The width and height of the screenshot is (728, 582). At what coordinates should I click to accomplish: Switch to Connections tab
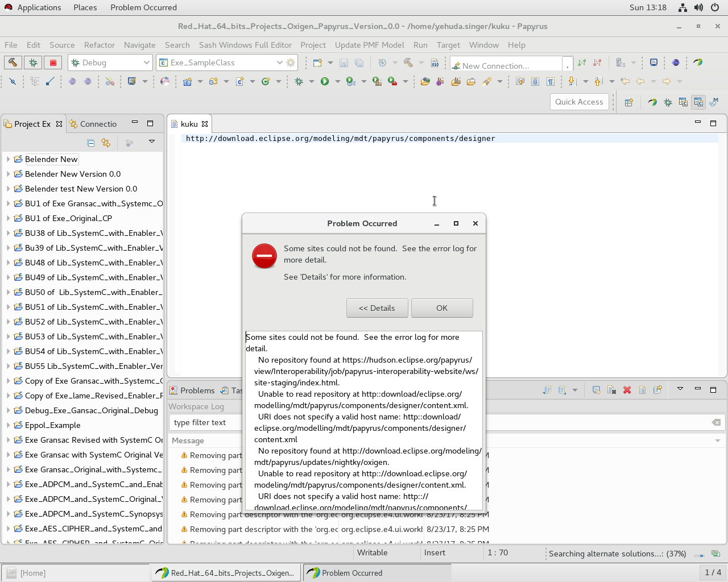(94, 124)
